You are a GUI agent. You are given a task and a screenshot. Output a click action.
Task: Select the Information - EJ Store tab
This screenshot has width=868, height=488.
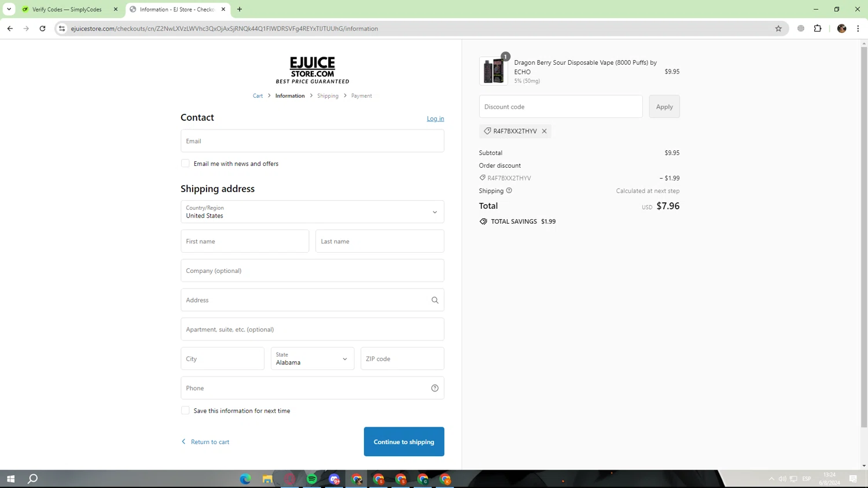coord(178,9)
